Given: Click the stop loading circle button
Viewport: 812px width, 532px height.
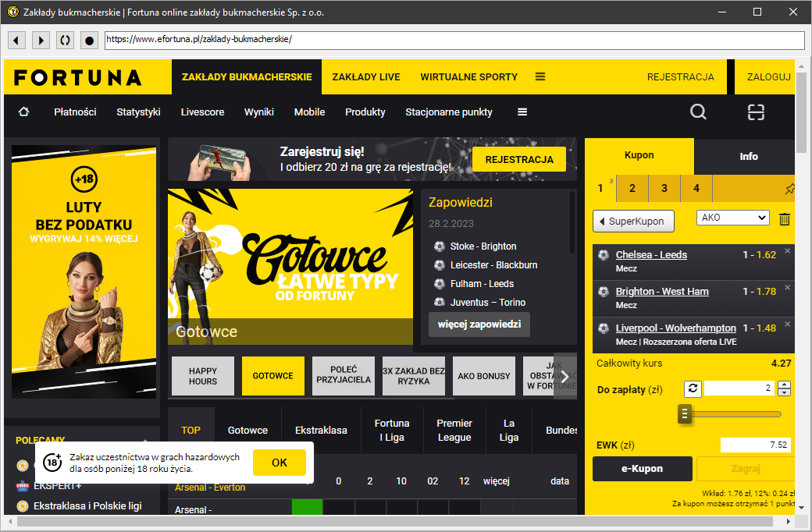Looking at the screenshot, I should point(89,40).
